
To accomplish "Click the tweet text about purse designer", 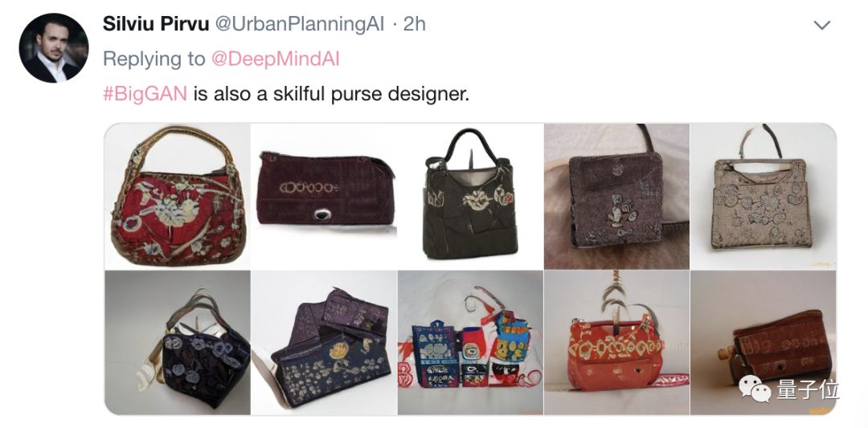I will coord(285,93).
